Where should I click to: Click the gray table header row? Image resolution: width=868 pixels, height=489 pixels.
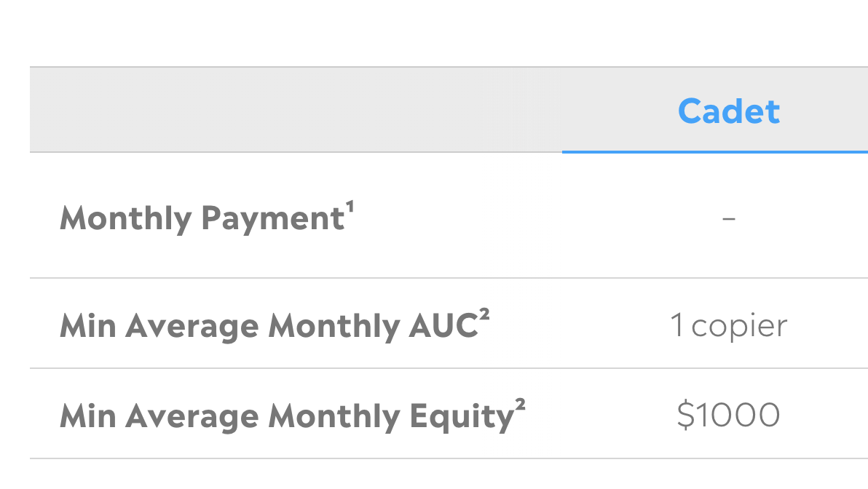tap(437, 109)
